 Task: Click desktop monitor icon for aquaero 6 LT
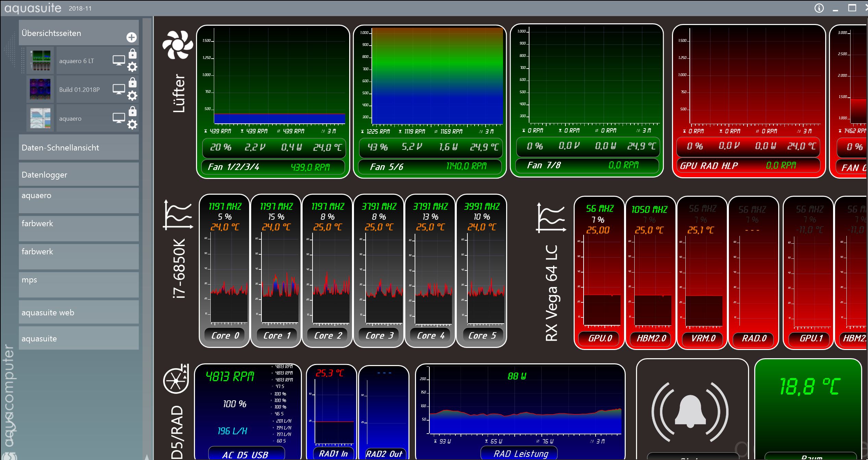[119, 60]
